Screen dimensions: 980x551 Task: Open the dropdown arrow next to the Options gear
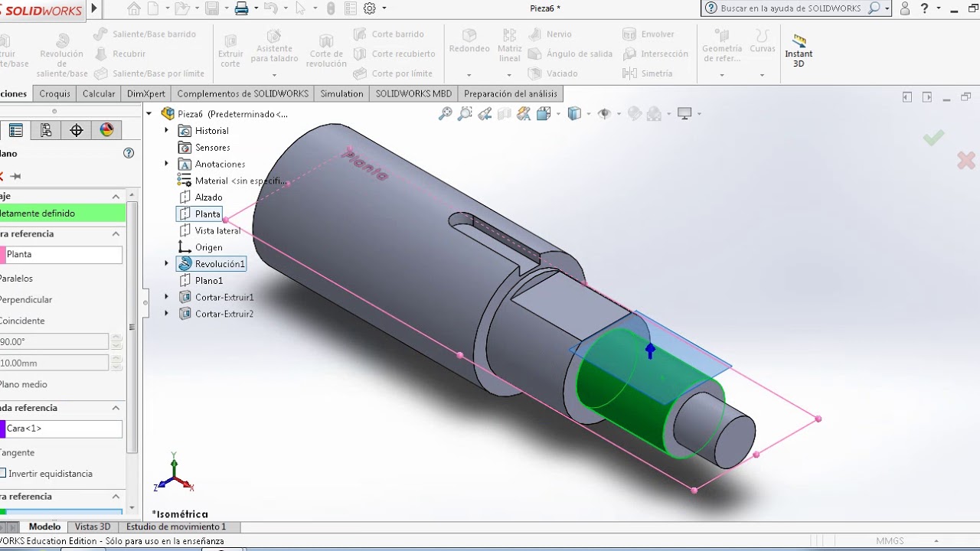point(384,8)
